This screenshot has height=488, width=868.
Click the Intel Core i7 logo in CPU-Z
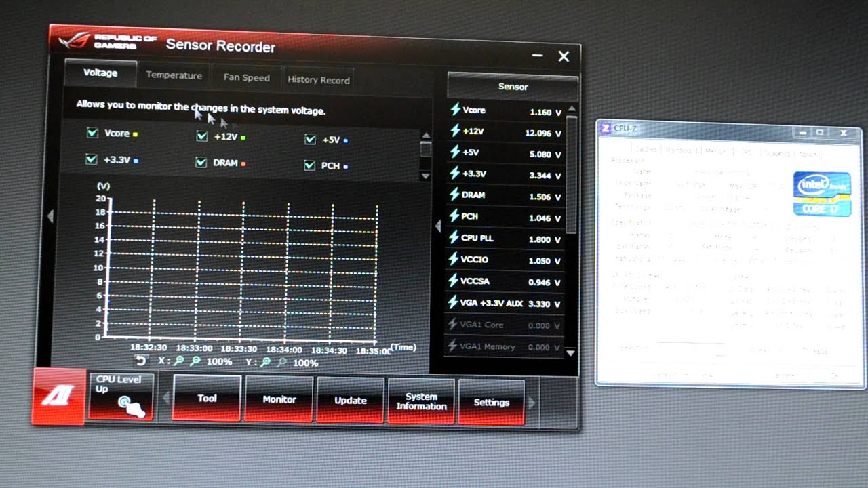pos(822,194)
